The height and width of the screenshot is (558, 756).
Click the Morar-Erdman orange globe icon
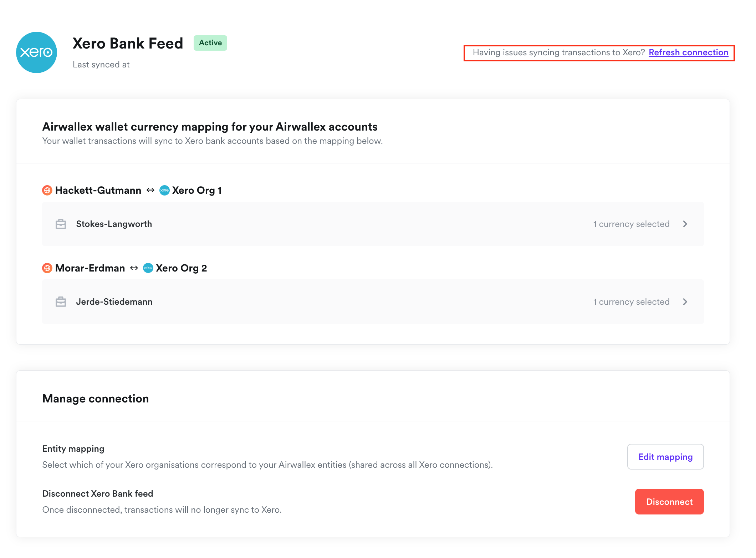[47, 268]
